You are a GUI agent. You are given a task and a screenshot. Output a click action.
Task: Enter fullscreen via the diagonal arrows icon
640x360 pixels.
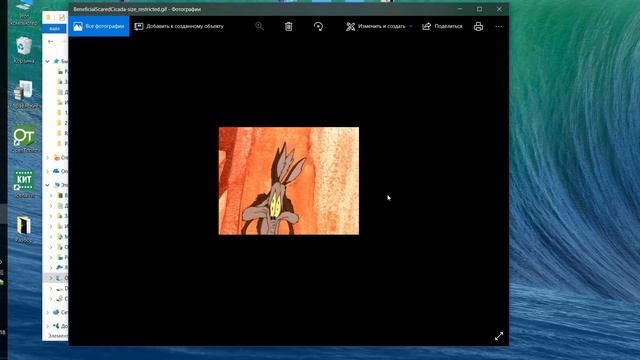point(499,336)
